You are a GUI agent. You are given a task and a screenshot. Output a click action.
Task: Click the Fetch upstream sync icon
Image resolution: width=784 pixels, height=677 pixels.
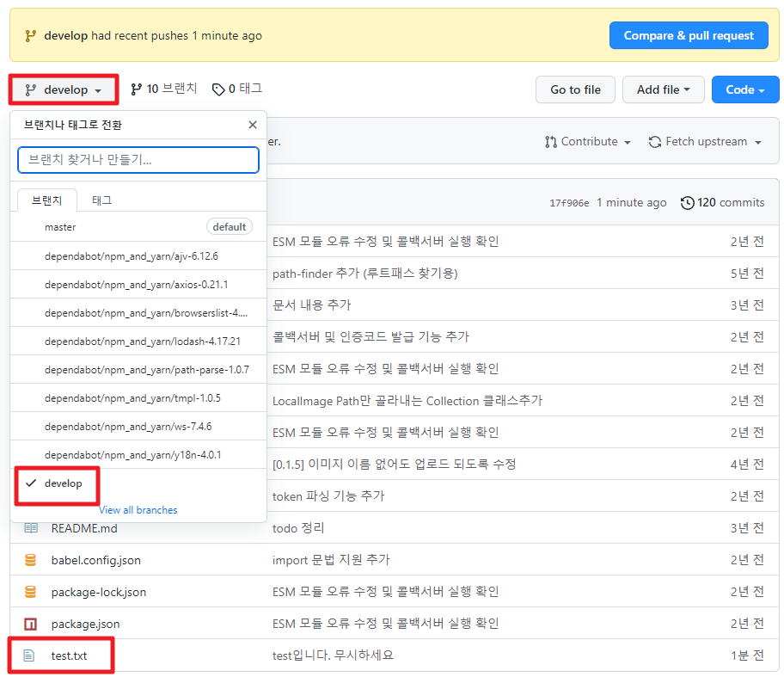click(x=654, y=142)
